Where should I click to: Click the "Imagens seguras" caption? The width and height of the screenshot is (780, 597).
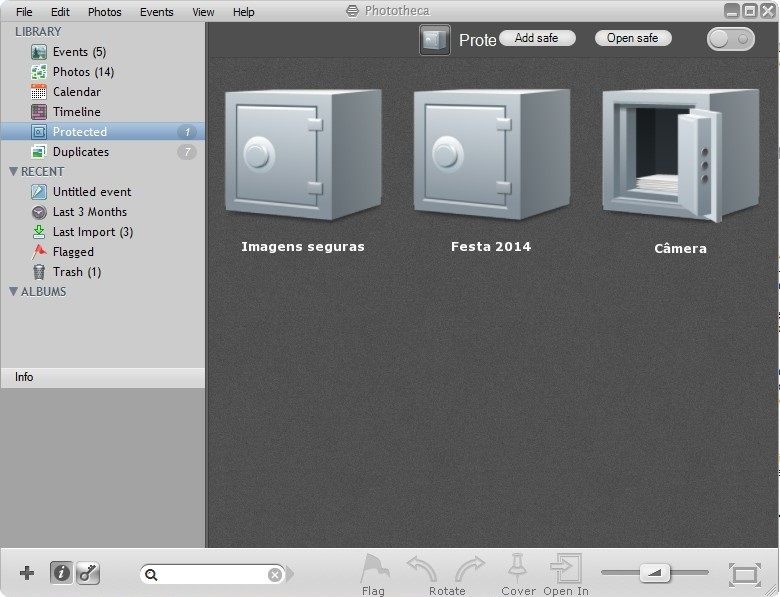pos(303,247)
